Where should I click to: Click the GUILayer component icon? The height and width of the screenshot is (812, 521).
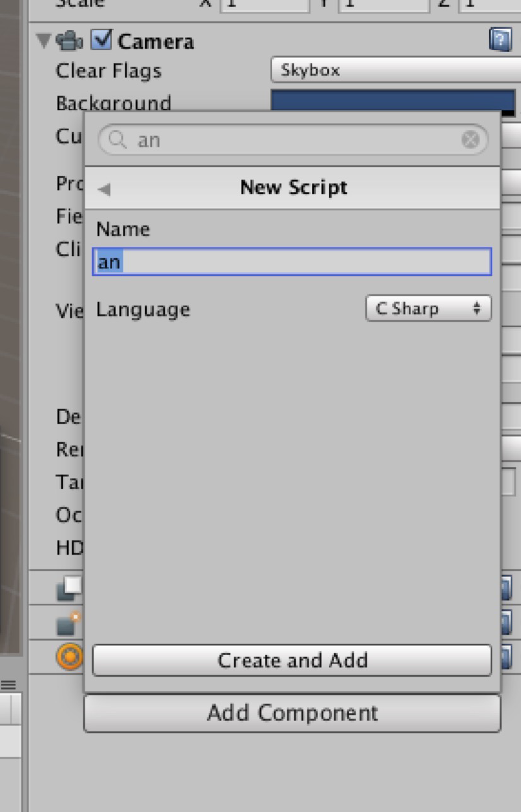click(69, 589)
